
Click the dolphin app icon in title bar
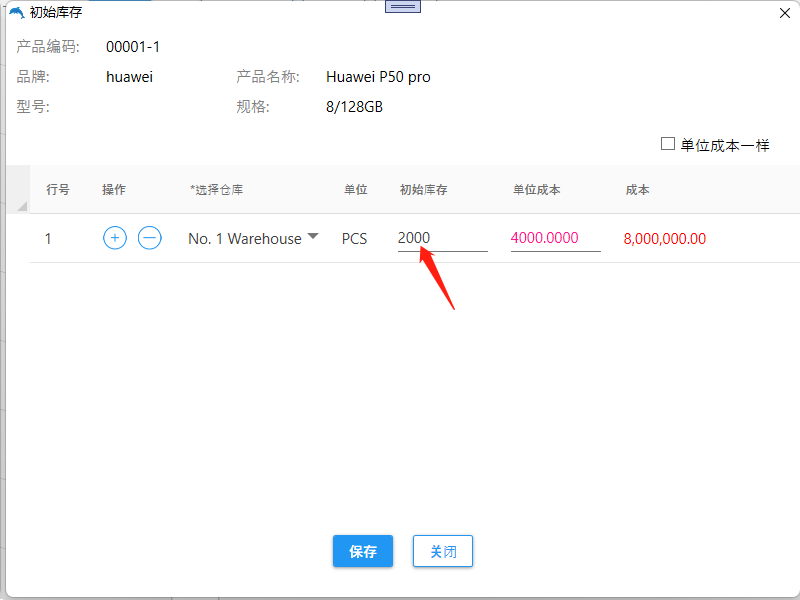16,13
